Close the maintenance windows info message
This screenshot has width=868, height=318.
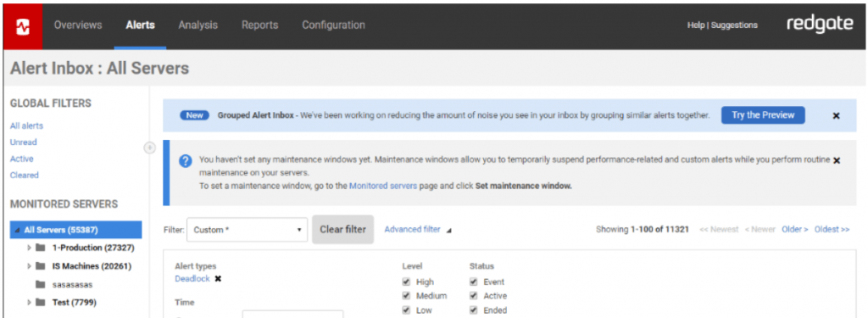(x=837, y=160)
